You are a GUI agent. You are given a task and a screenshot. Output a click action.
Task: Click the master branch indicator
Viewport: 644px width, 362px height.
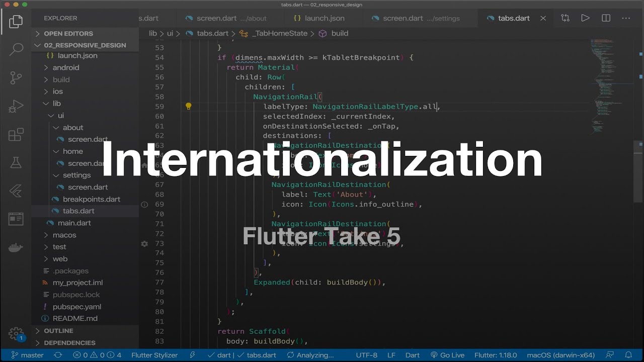pos(27,355)
